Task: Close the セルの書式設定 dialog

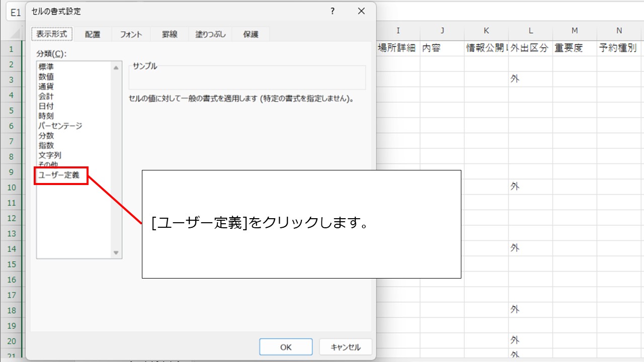Action: (361, 11)
